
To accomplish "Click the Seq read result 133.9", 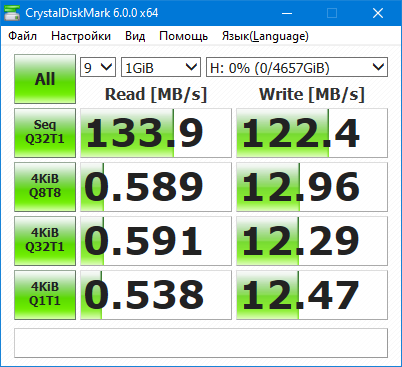I will click(156, 133).
